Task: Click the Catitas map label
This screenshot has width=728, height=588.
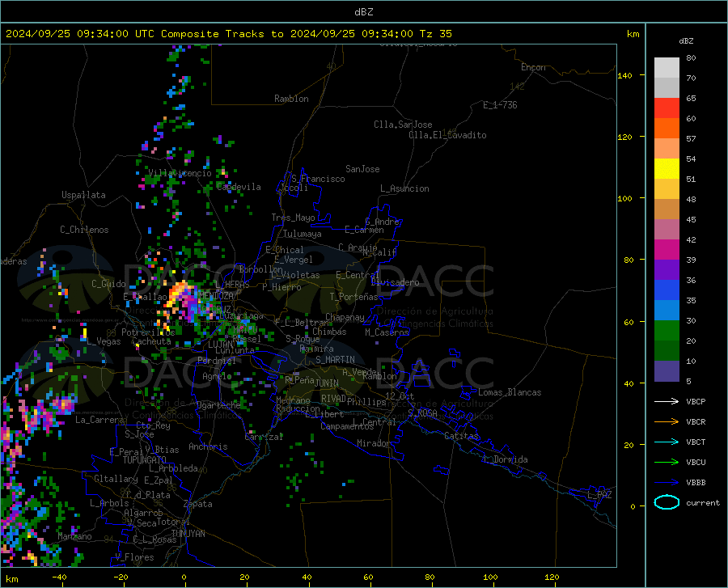Action: pyautogui.click(x=461, y=436)
